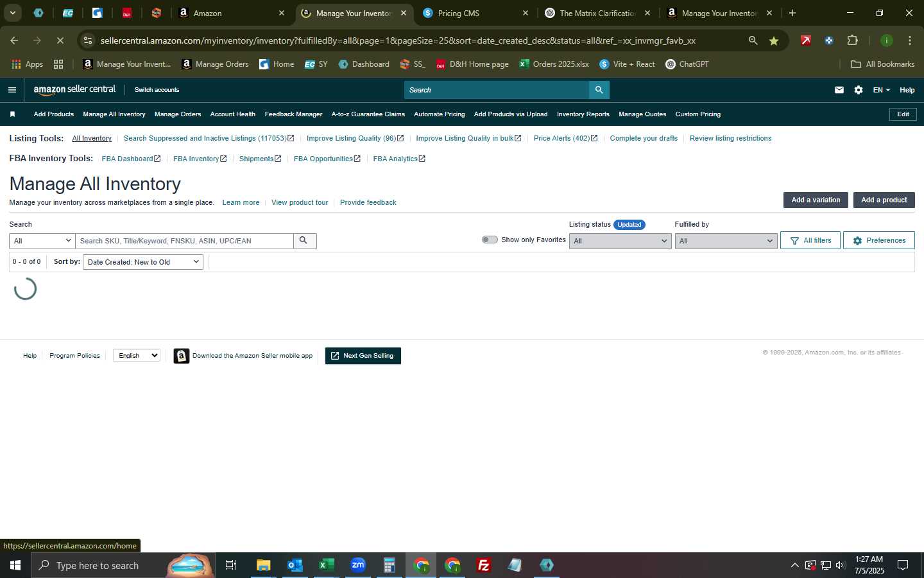This screenshot has height=578, width=924.
Task: Open notifications center icon
Action: click(x=902, y=565)
